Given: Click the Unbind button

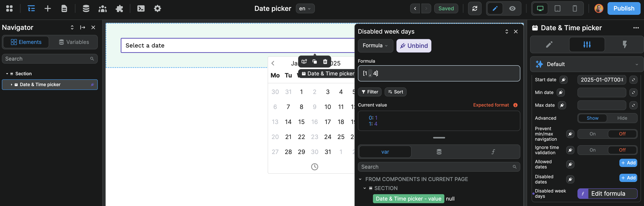Looking at the screenshot, I should (x=414, y=46).
